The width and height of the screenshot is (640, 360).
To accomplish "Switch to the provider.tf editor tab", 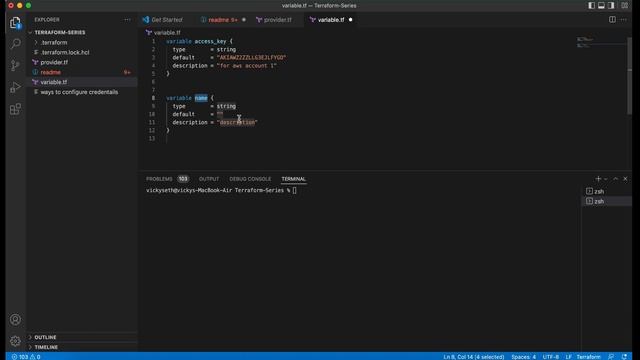I will click(278, 20).
